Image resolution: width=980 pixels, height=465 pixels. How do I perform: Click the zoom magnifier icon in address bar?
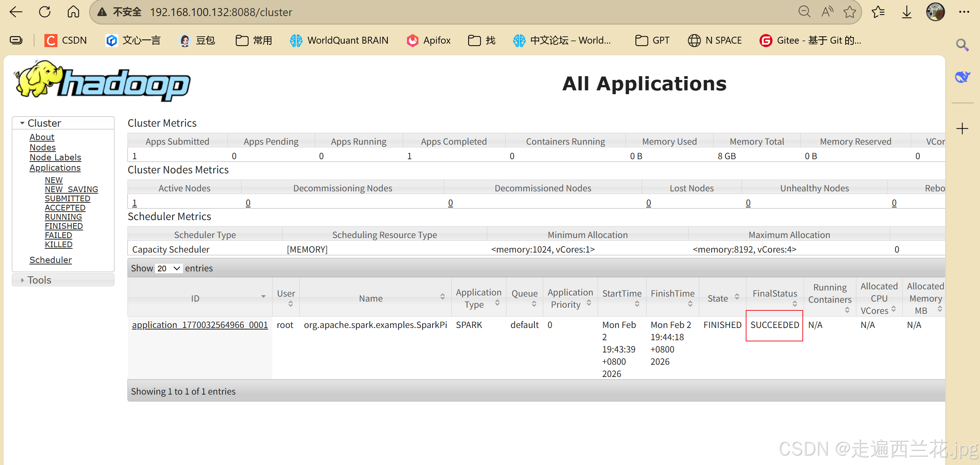[x=804, y=12]
